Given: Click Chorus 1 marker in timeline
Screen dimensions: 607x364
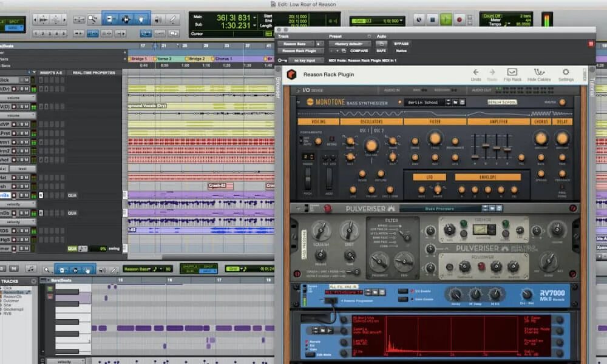Looking at the screenshot, I should [x=223, y=59].
